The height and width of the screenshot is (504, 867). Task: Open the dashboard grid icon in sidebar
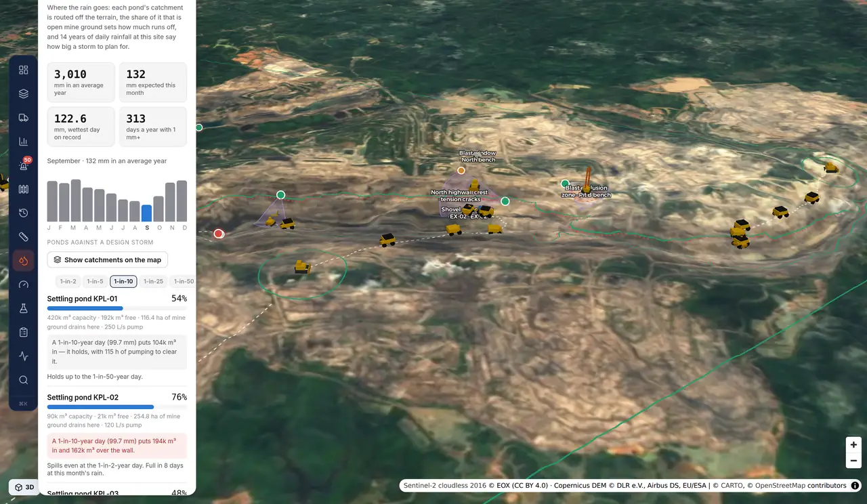coord(24,70)
